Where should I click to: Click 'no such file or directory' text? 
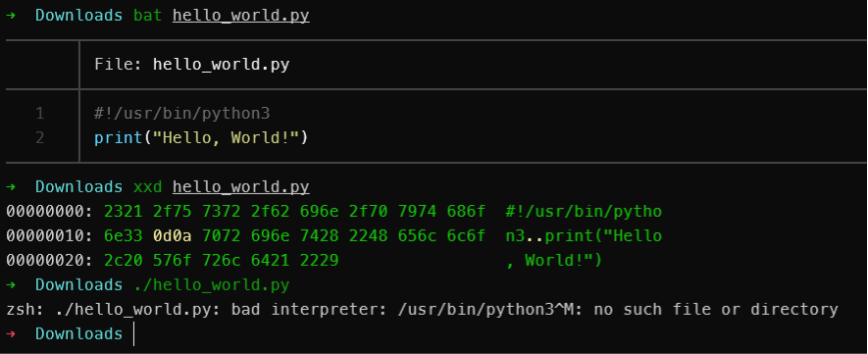716,309
